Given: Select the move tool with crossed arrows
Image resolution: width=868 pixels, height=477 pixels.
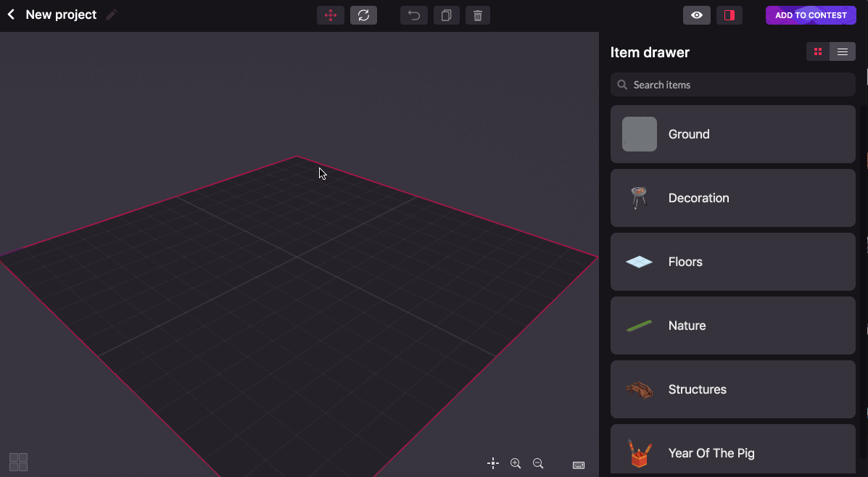Looking at the screenshot, I should (331, 15).
